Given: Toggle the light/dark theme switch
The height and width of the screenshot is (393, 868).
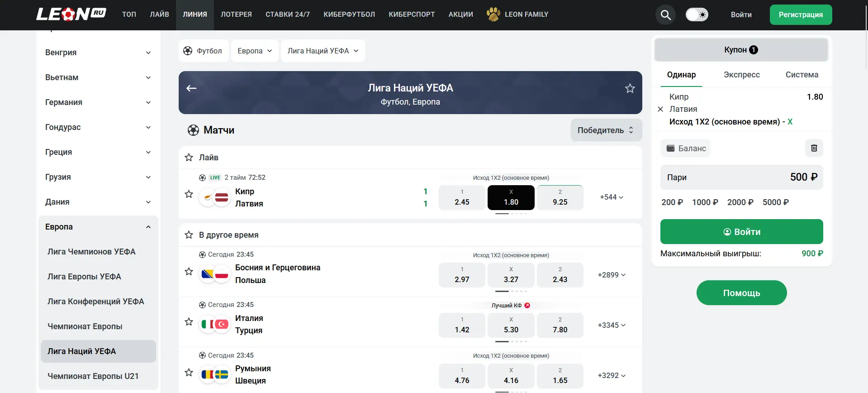Looking at the screenshot, I should (x=697, y=14).
